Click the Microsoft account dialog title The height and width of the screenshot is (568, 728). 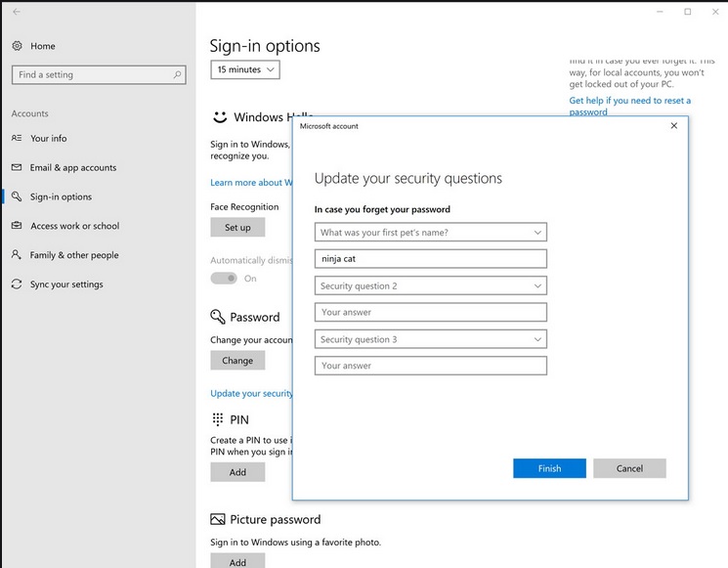[x=328, y=126]
